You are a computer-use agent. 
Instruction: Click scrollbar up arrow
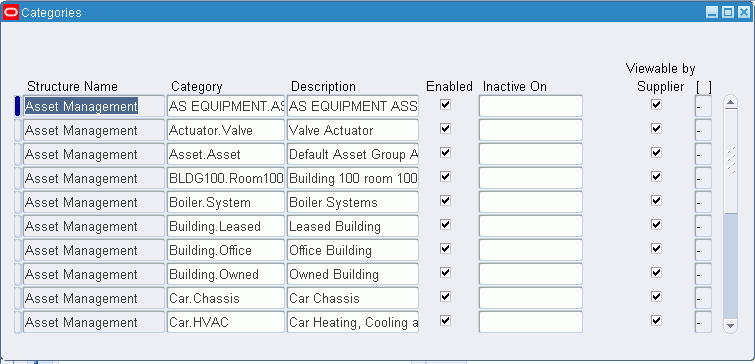pyautogui.click(x=730, y=102)
